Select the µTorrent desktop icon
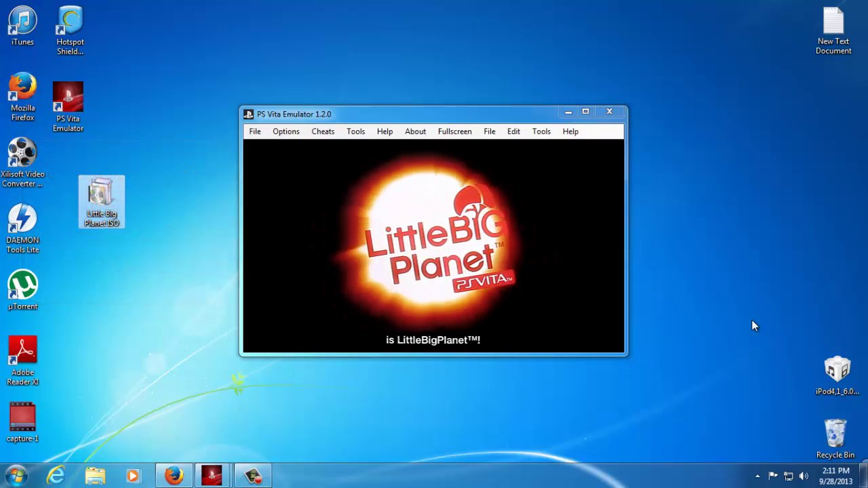Image resolution: width=868 pixels, height=488 pixels. tap(22, 290)
